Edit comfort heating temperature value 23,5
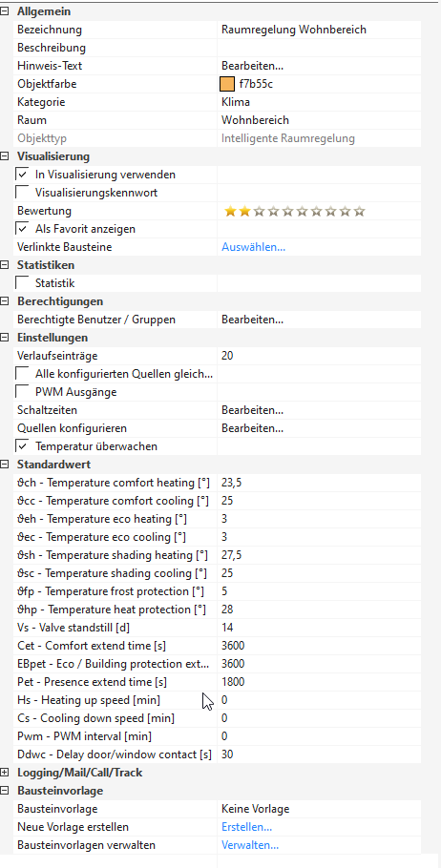This screenshot has height=868, width=441. (x=319, y=483)
